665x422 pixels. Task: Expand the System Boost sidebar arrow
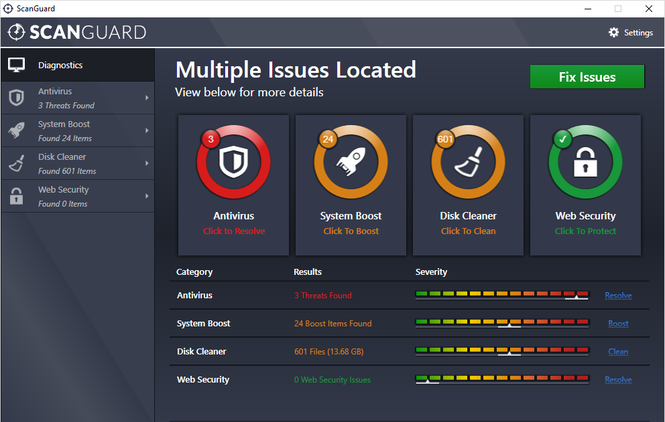tap(147, 130)
